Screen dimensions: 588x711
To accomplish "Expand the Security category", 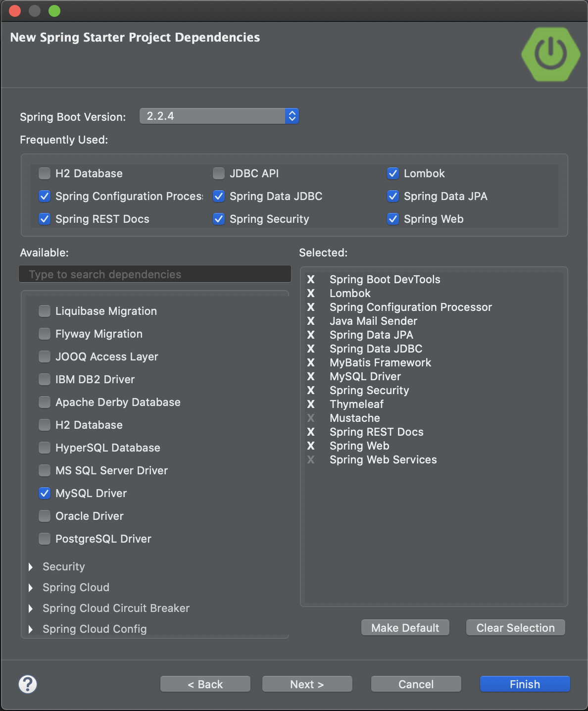I will pyautogui.click(x=31, y=567).
